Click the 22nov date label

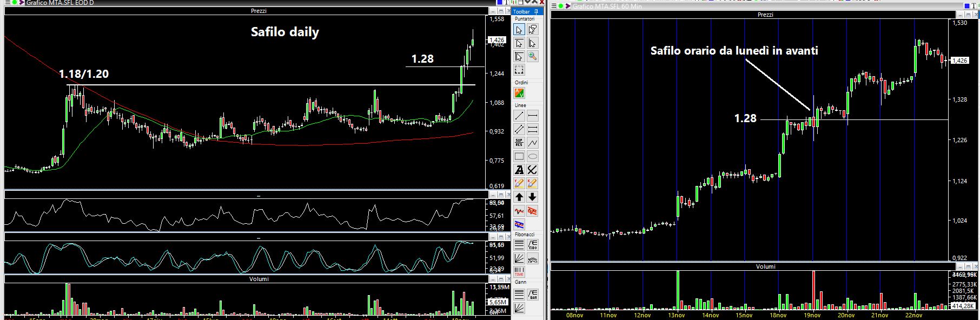click(x=914, y=315)
